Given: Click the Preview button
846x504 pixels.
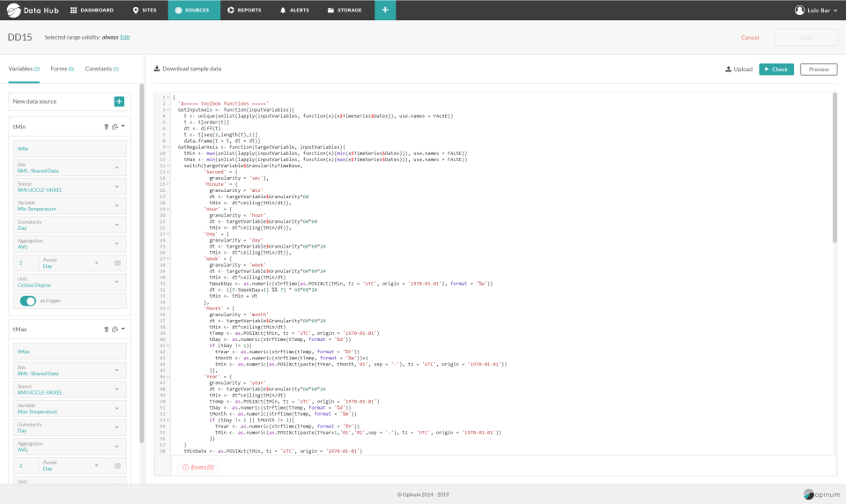Looking at the screenshot, I should pyautogui.click(x=819, y=69).
